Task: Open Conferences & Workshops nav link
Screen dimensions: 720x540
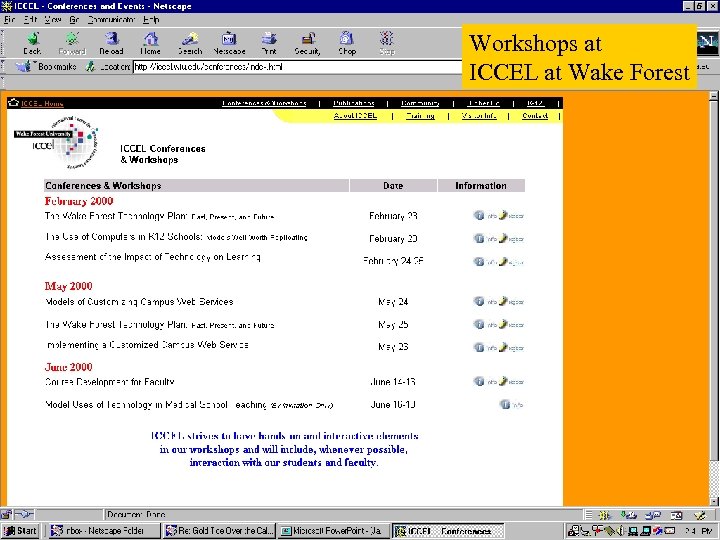Action: click(x=264, y=103)
